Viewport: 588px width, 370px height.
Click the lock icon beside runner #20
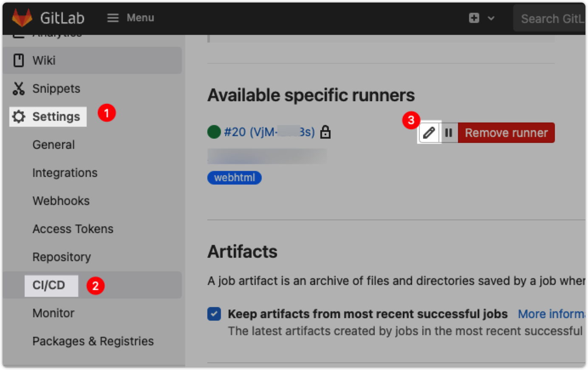click(x=325, y=132)
